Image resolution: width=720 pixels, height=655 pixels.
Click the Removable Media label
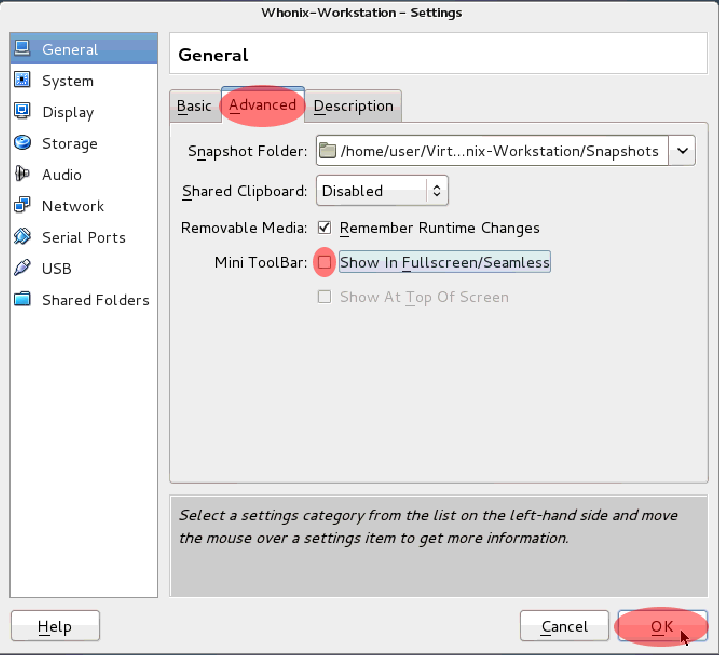click(244, 228)
